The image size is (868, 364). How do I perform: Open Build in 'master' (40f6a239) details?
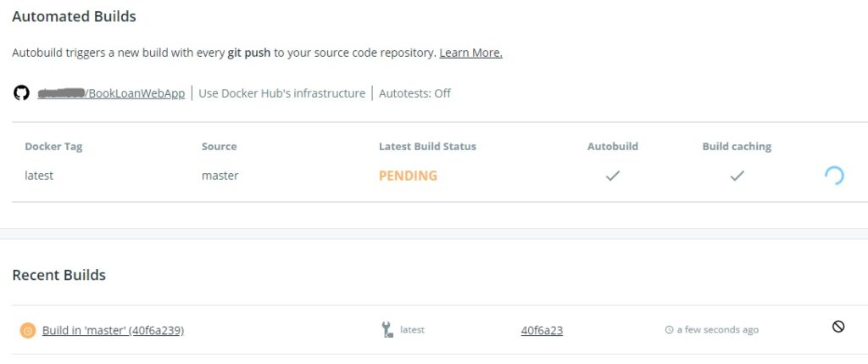point(113,331)
